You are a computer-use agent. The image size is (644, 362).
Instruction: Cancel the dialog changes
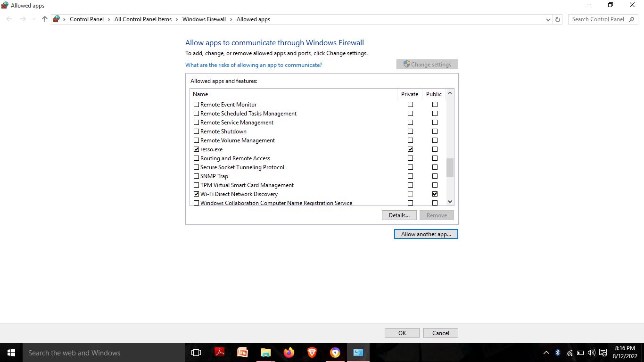[441, 333]
